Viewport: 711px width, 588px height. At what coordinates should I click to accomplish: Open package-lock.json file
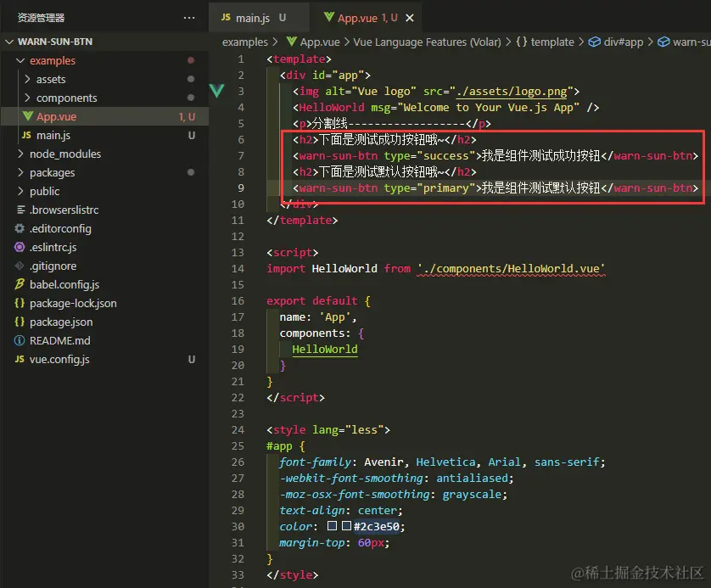coord(104,303)
